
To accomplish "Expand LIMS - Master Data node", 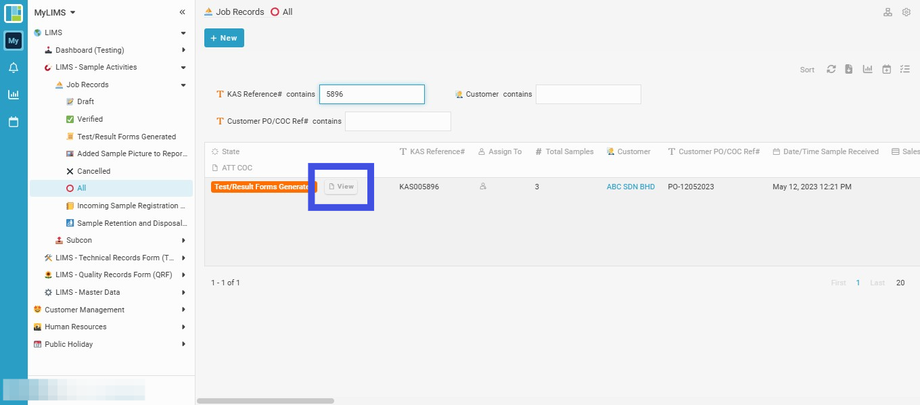I will click(184, 292).
